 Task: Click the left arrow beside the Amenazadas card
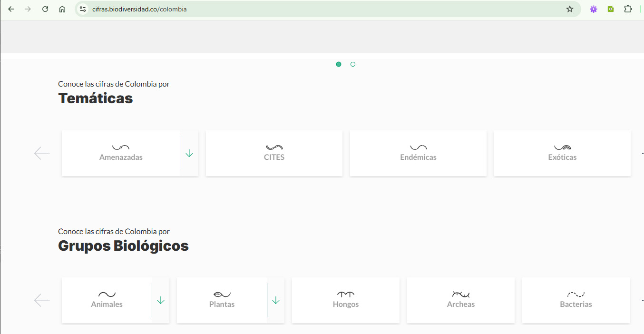pyautogui.click(x=42, y=153)
